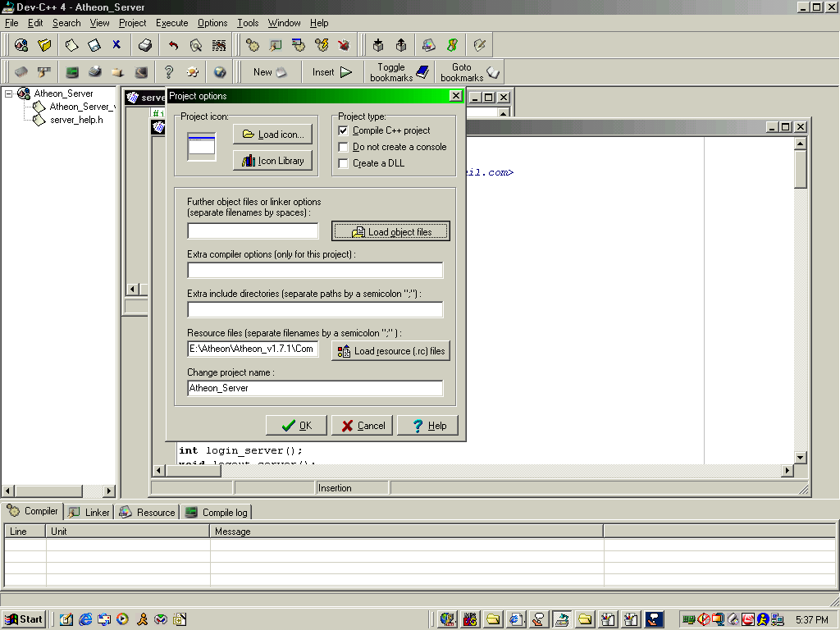Click the globe icon in second toolbar
This screenshot has width=840, height=630.
tap(220, 72)
